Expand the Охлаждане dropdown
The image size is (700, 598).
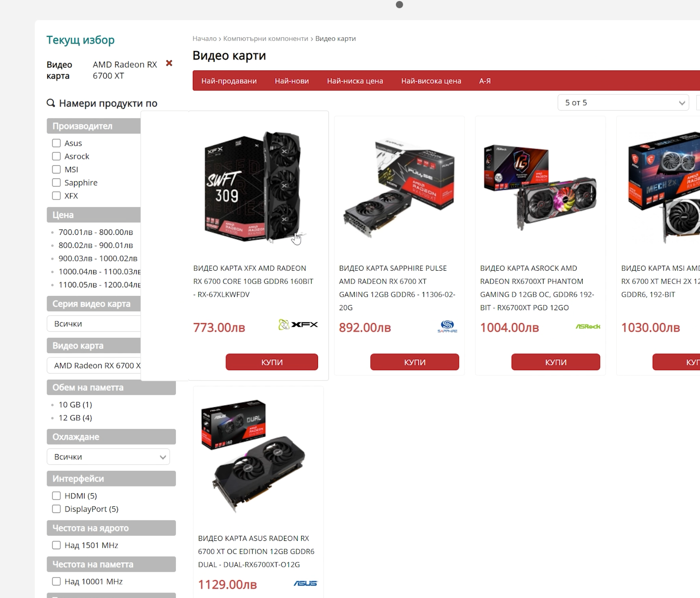point(108,457)
